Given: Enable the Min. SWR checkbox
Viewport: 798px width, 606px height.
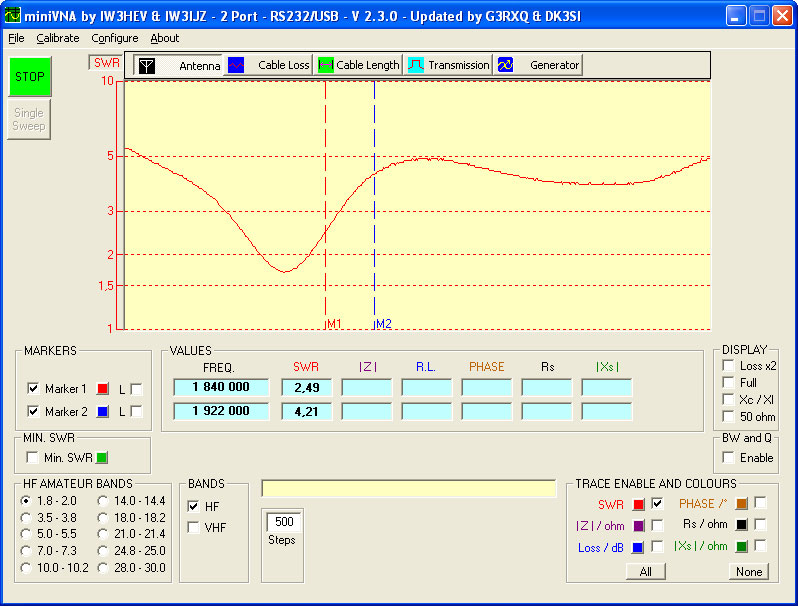Looking at the screenshot, I should pyautogui.click(x=33, y=457).
